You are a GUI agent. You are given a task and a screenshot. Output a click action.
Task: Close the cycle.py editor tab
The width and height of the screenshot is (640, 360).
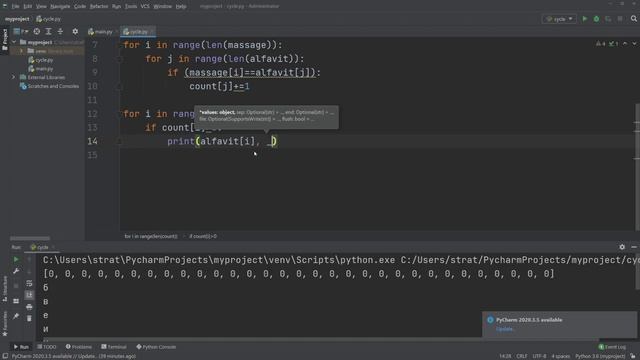tap(153, 31)
